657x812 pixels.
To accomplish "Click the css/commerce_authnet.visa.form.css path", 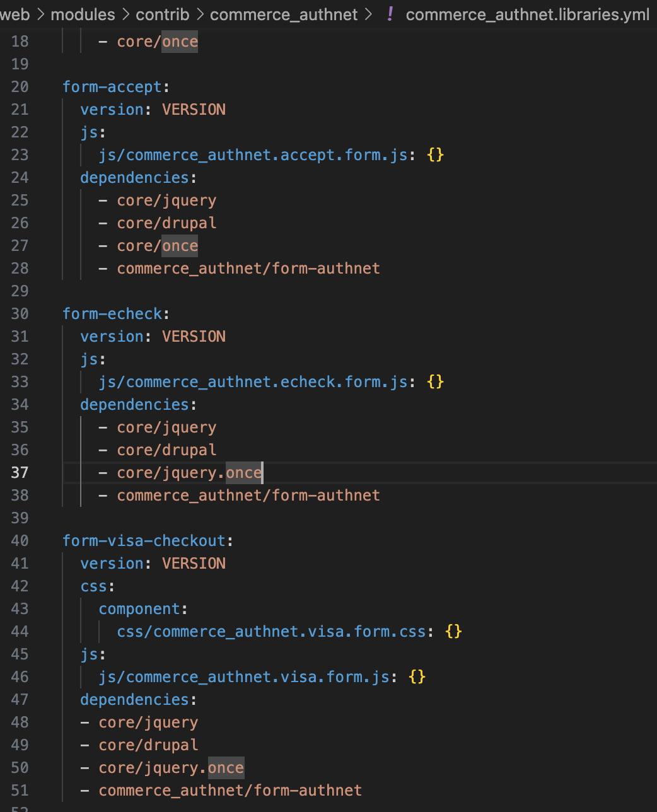I will [271, 631].
